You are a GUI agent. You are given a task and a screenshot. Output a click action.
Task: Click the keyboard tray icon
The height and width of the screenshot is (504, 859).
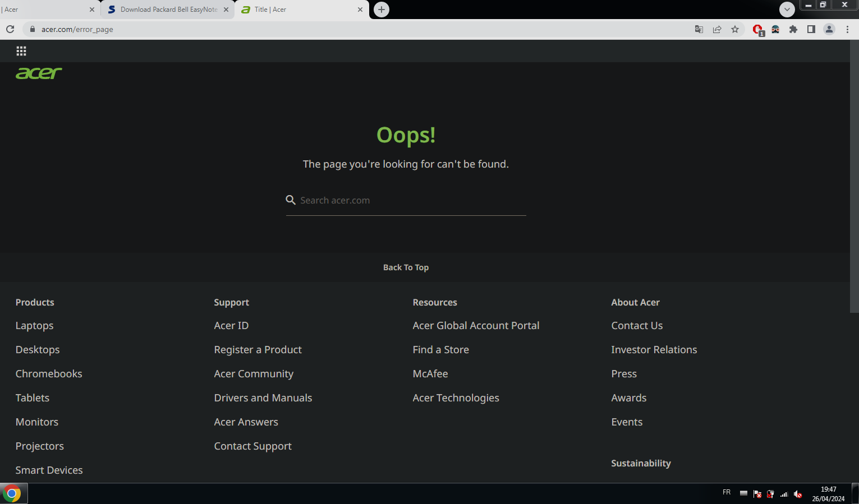click(743, 493)
